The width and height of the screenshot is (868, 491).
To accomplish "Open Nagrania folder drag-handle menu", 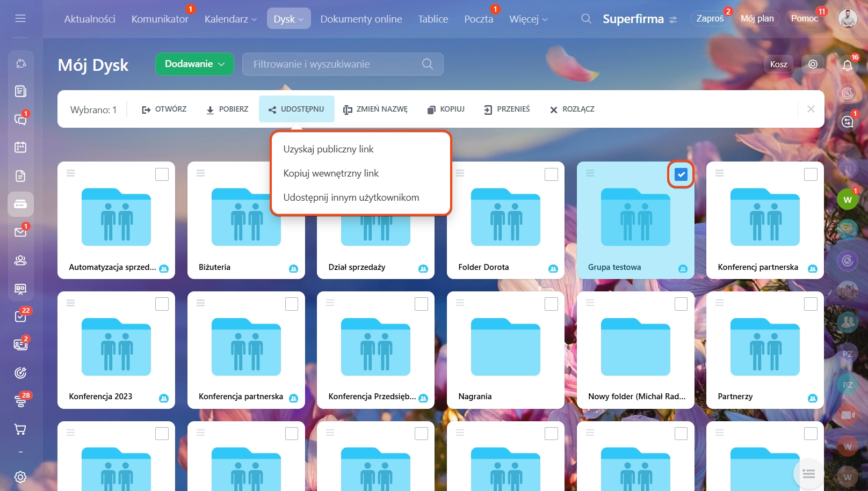I will (x=460, y=303).
